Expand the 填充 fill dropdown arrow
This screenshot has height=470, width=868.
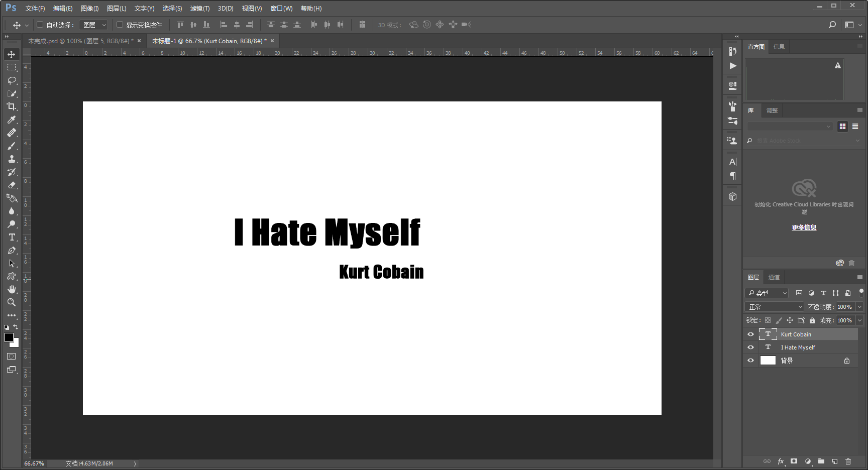tap(859, 320)
